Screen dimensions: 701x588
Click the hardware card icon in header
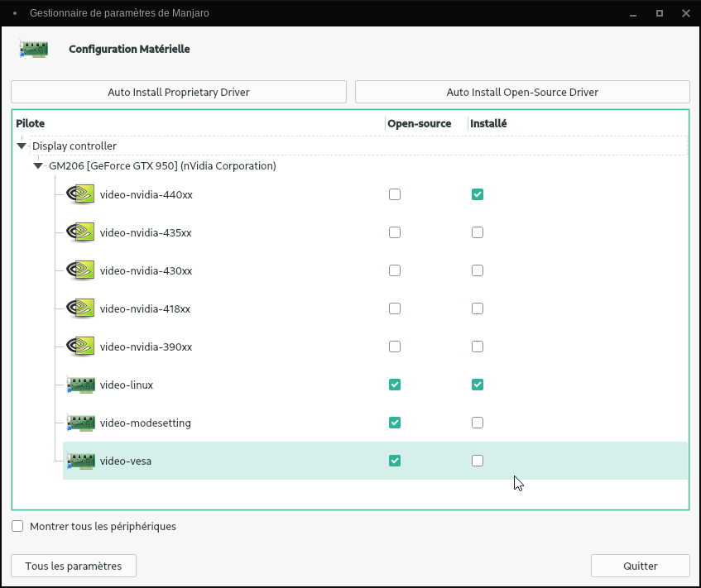pos(34,49)
